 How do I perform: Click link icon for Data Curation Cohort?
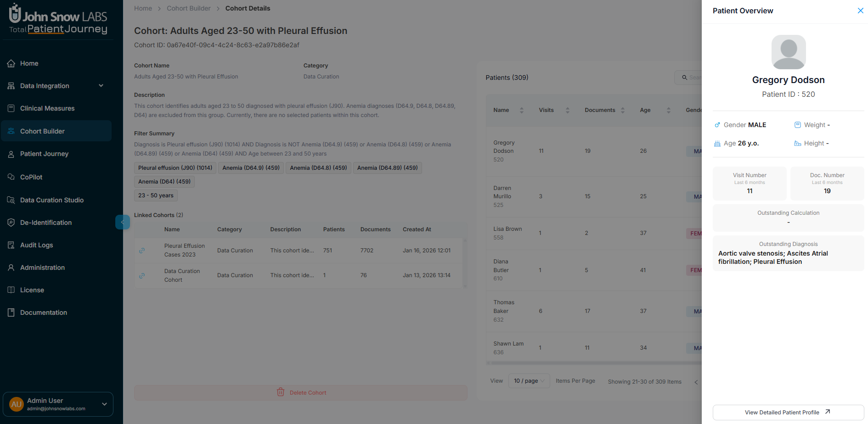(142, 275)
